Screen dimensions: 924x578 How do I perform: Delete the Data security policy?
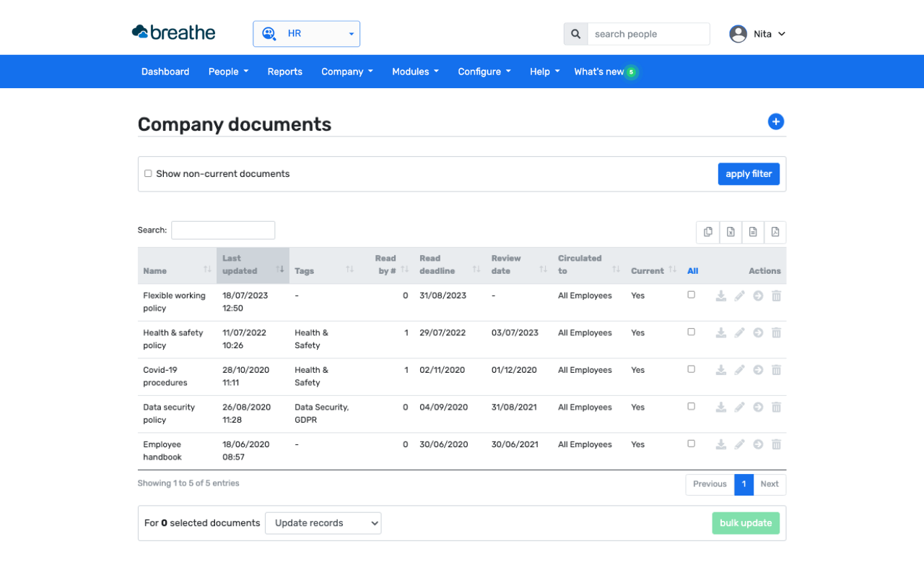point(777,407)
